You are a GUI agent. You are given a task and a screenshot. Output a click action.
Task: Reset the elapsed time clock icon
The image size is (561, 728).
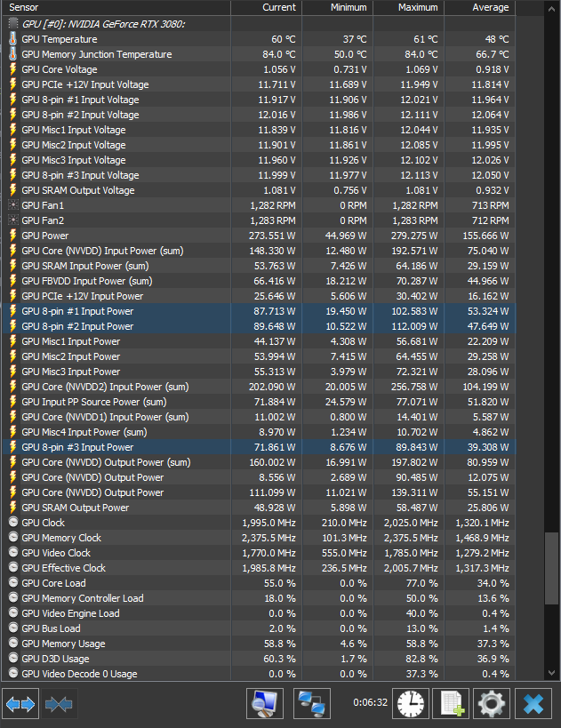pos(411,704)
